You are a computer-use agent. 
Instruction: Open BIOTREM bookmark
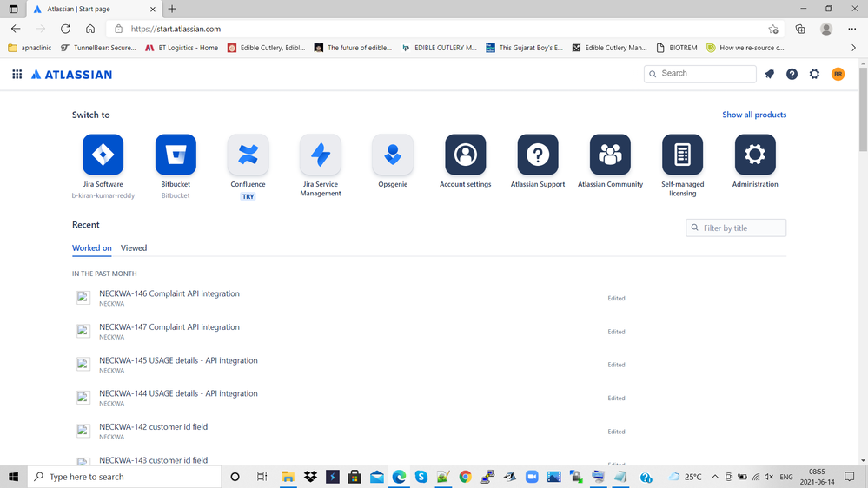pos(677,48)
